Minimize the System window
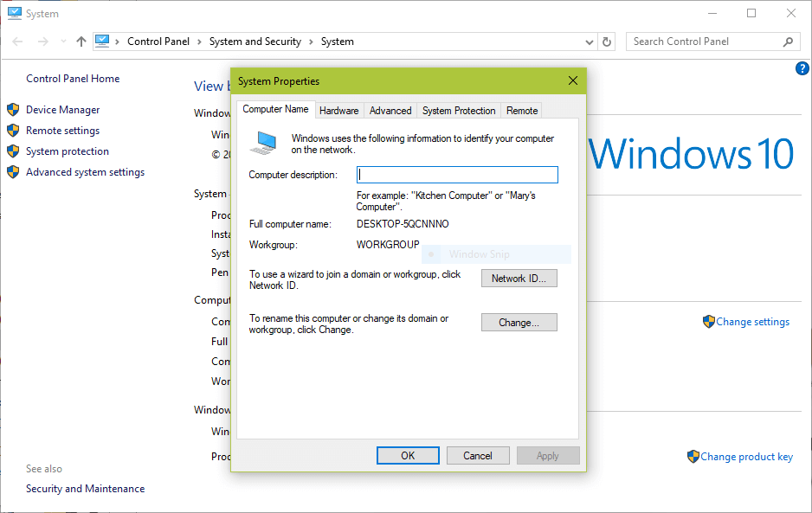The height and width of the screenshot is (513, 812). click(x=712, y=14)
